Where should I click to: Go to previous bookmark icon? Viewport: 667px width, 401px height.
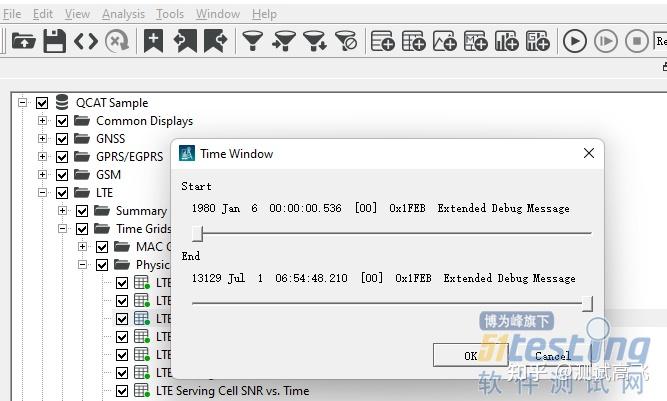185,41
